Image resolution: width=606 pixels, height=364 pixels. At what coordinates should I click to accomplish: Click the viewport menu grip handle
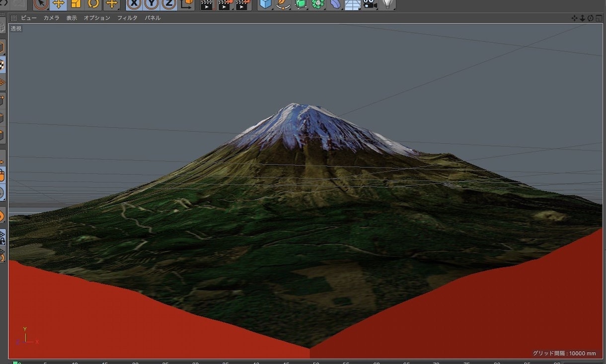[14, 18]
